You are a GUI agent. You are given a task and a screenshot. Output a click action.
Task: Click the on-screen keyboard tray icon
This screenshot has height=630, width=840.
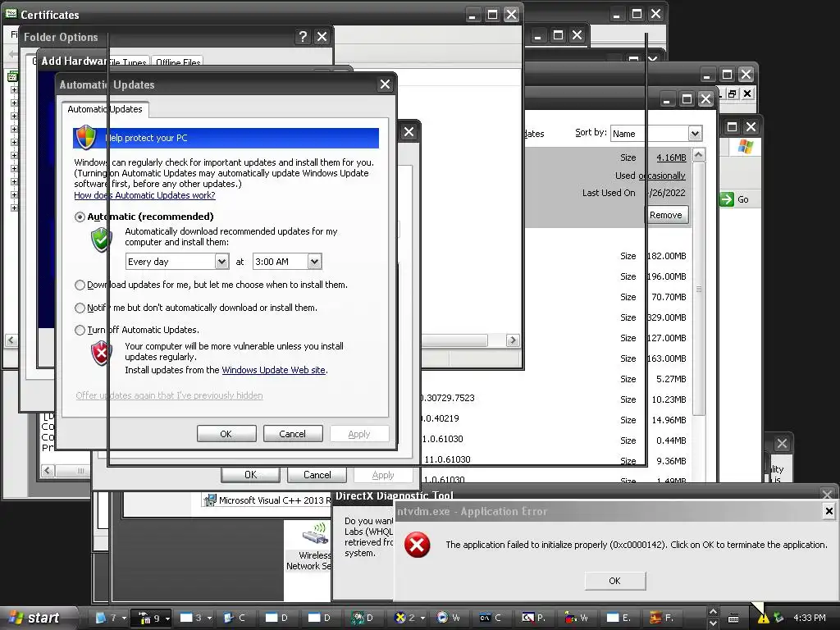coord(733,619)
